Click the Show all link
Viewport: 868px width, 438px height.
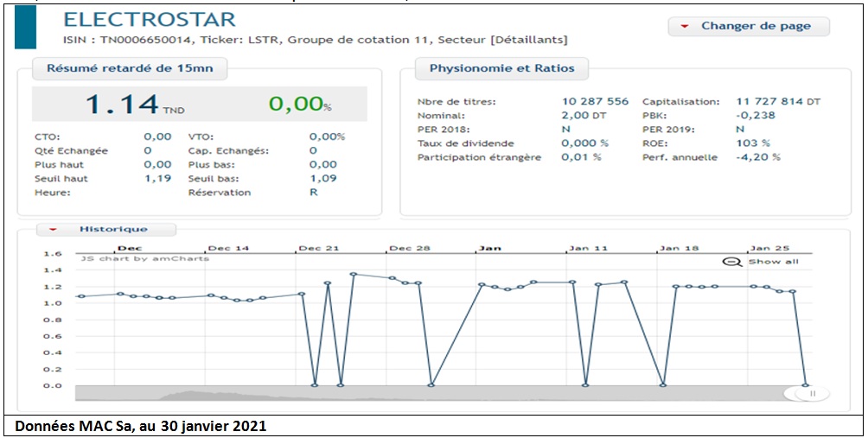click(x=774, y=262)
